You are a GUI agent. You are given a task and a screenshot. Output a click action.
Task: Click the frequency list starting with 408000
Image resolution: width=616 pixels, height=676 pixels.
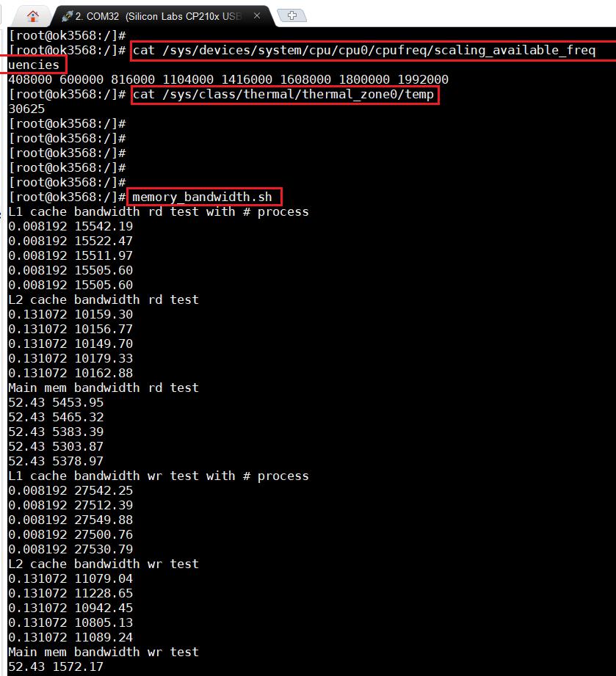228,80
